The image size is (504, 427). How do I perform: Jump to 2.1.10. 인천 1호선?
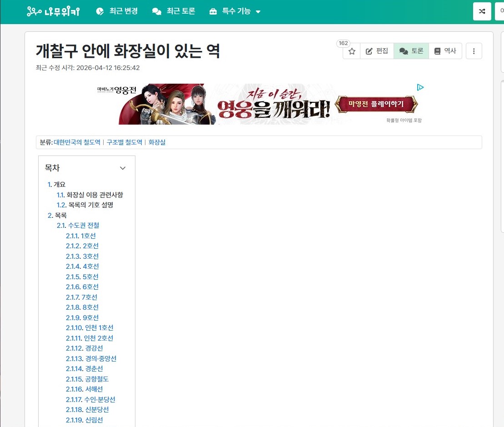pos(90,328)
